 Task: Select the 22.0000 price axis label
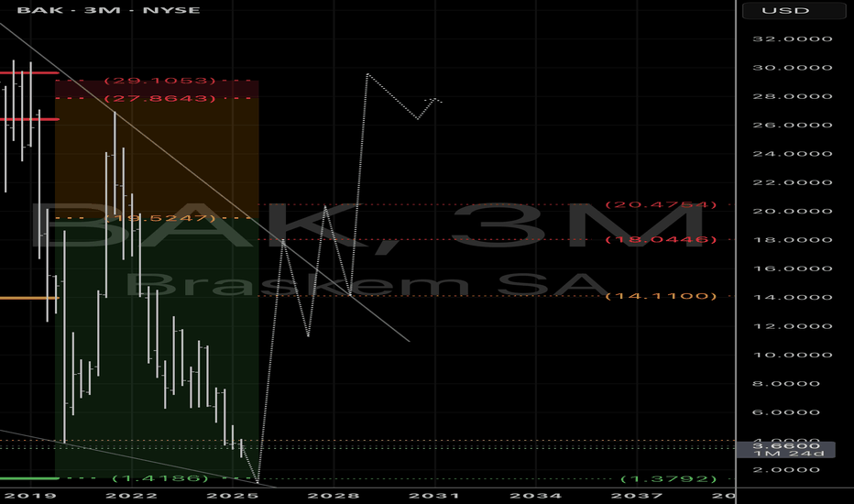(x=793, y=182)
